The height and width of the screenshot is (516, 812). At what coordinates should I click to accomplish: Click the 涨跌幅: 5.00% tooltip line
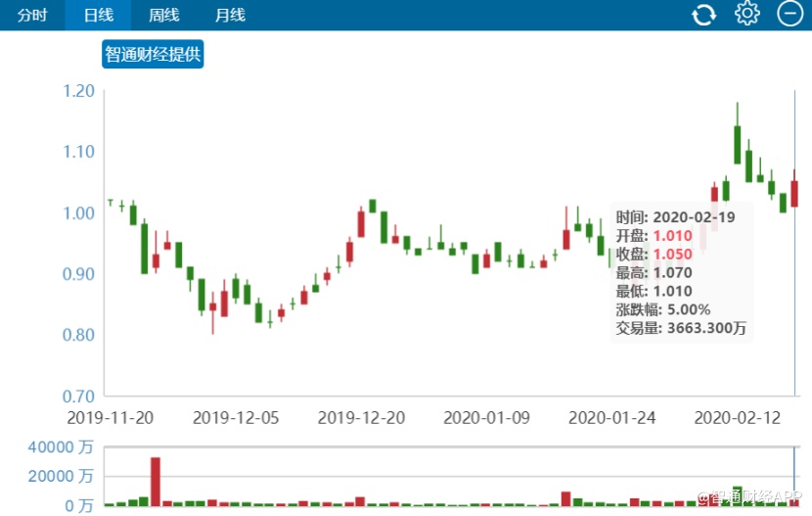(663, 309)
